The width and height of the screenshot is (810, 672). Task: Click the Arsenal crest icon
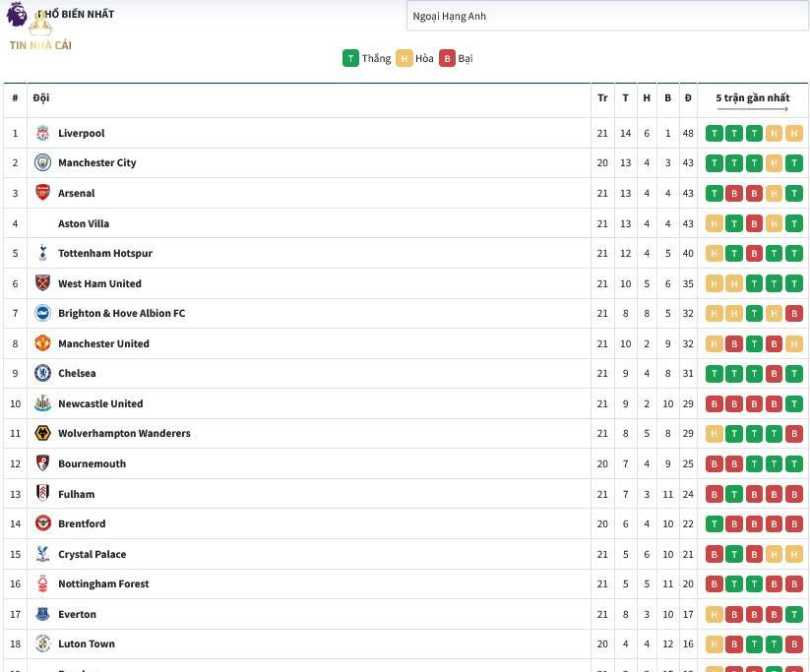coord(42,193)
